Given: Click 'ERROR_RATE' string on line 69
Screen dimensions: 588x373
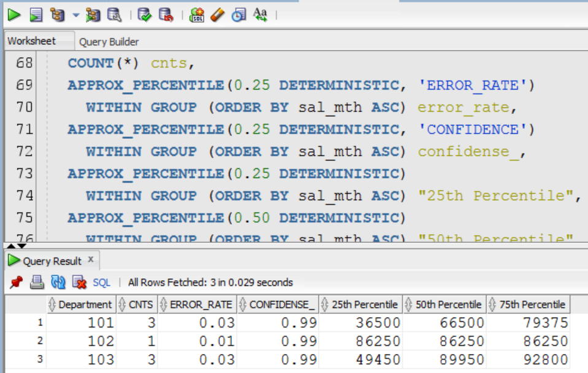Looking at the screenshot, I should click(x=473, y=85).
